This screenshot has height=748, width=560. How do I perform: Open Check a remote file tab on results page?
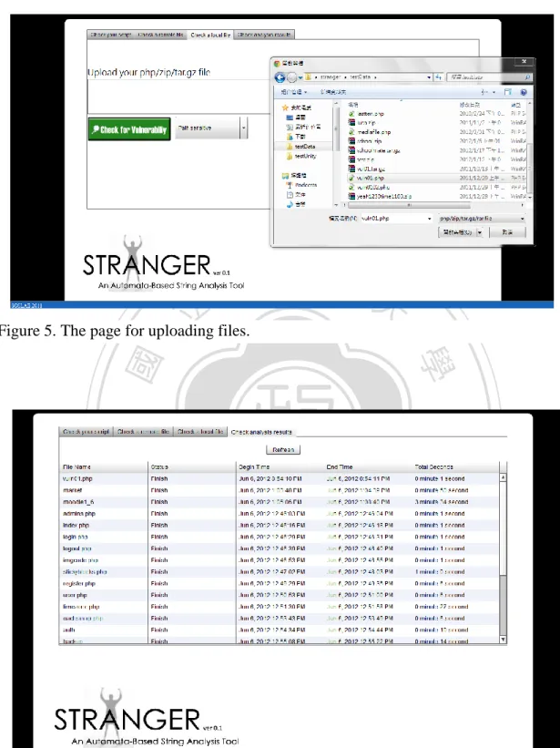coord(143,431)
